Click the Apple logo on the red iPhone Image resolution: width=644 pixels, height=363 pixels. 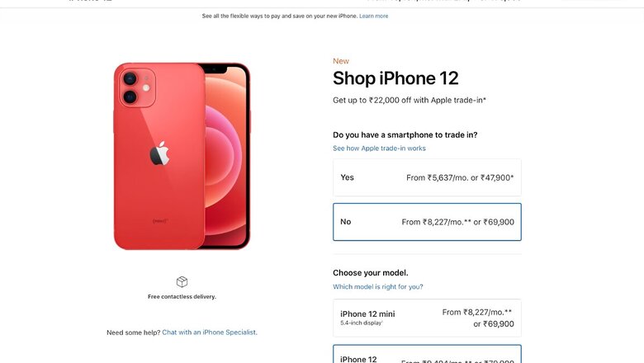159,153
